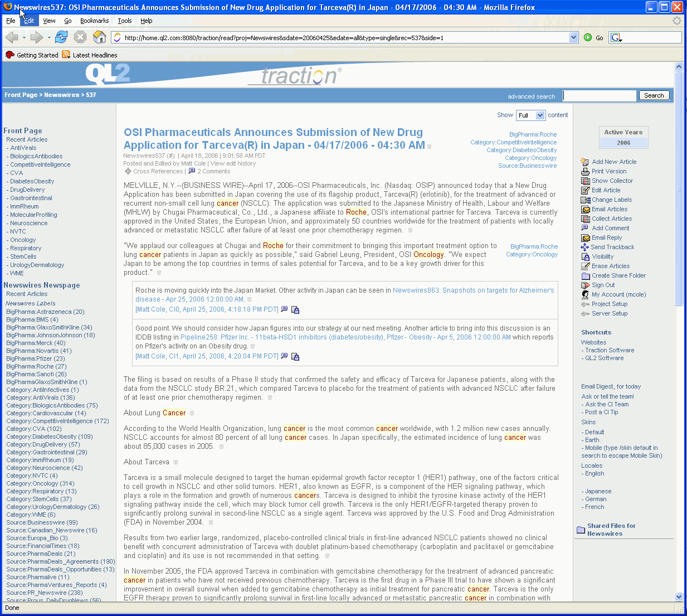Click the Email Articles envelope icon
687x616 pixels.
[x=585, y=209]
